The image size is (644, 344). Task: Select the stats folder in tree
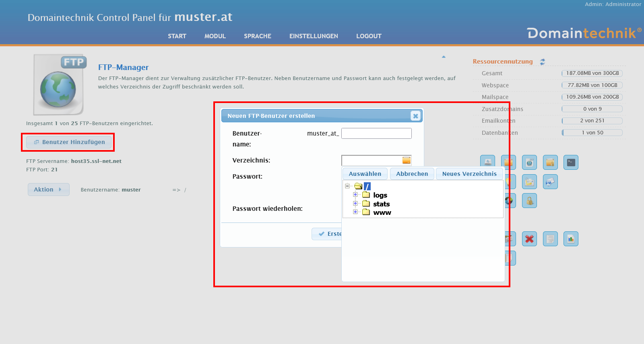(x=381, y=204)
